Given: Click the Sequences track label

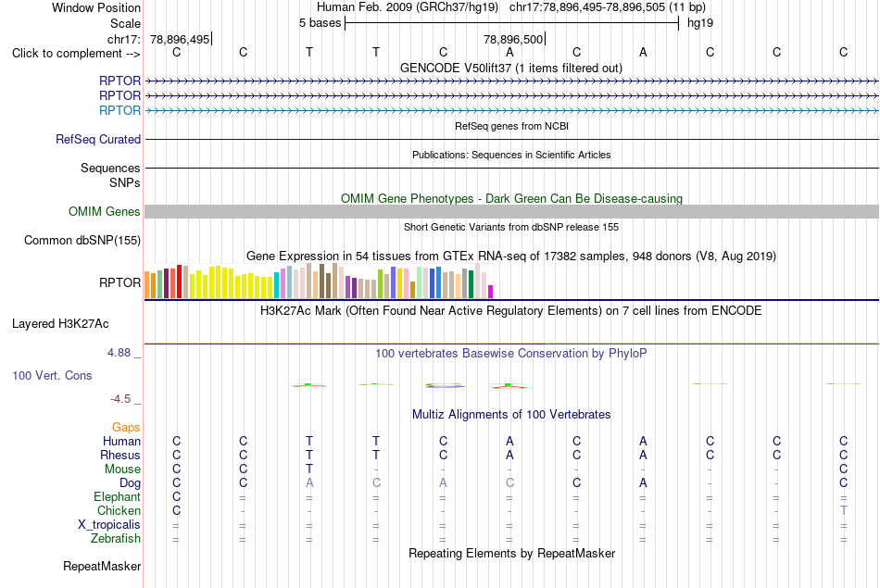Looking at the screenshot, I should pyautogui.click(x=110, y=168).
